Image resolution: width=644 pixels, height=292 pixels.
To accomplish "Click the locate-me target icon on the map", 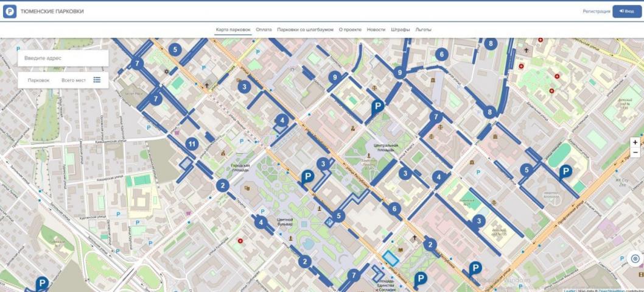I will click(635, 258).
